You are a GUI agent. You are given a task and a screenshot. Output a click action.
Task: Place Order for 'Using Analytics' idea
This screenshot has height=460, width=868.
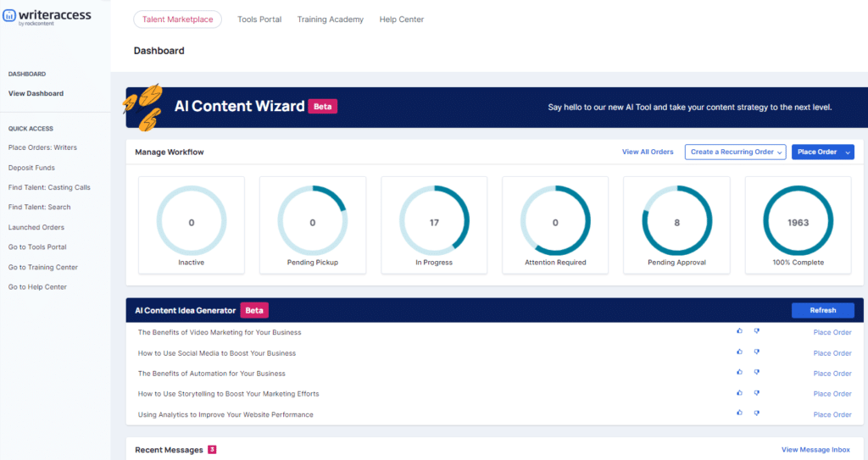tap(832, 414)
